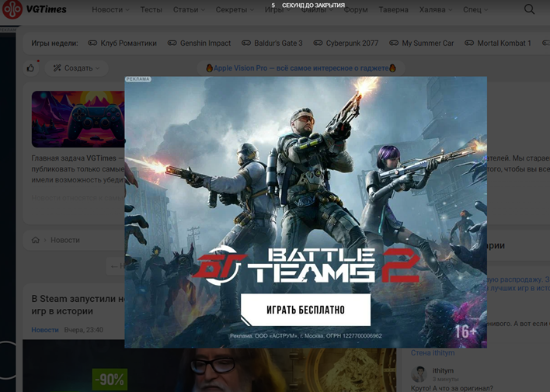Click the 'Вчера, 23:40' article timestamp
Viewport: 550px width, 392px height.
(83, 330)
